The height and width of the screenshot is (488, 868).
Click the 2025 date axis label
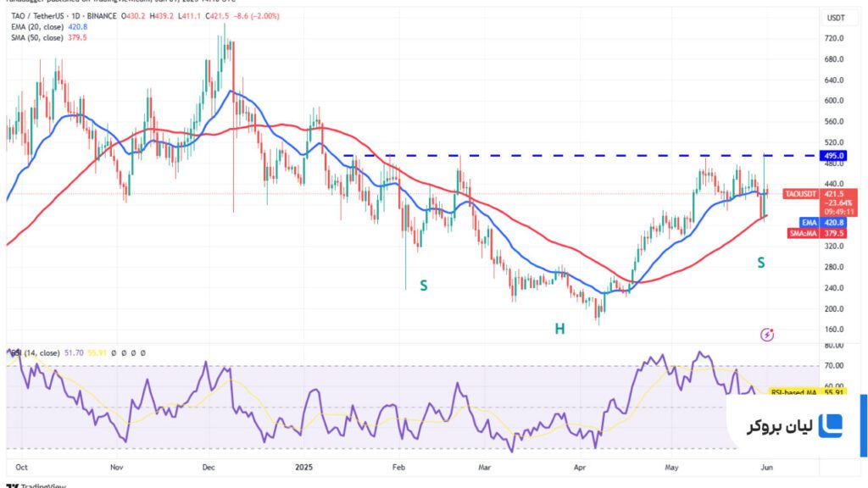pos(304,467)
